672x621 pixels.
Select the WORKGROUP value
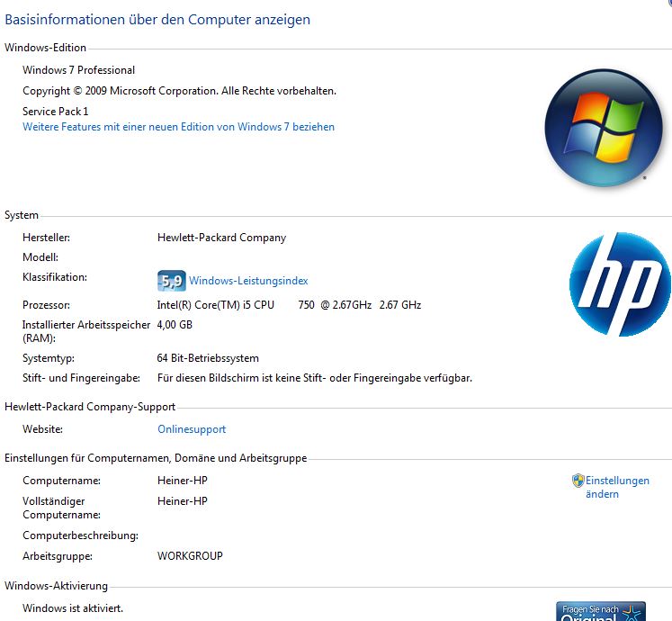coord(190,556)
